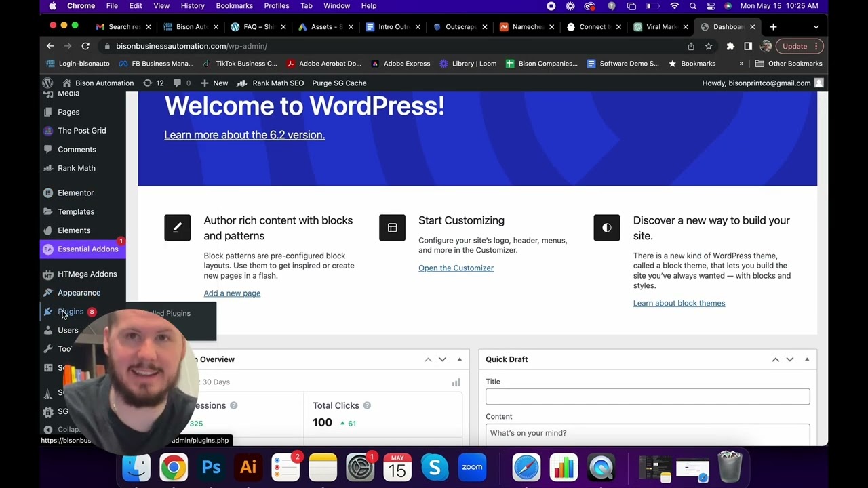
Task: Switch to the Namecheap tab
Action: click(x=527, y=27)
